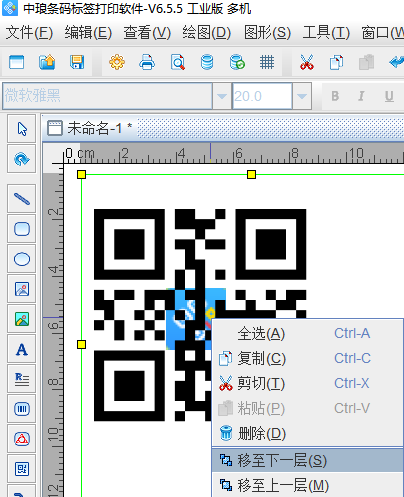Image resolution: width=404 pixels, height=497 pixels.
Task: Toggle Underline formatting button
Action: 389,96
